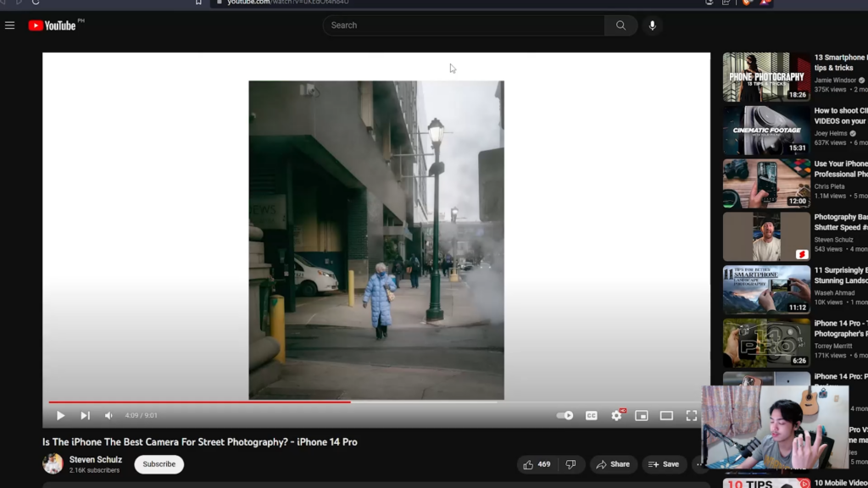The width and height of the screenshot is (868, 488).
Task: Focus the Search input field
Action: pos(464,25)
